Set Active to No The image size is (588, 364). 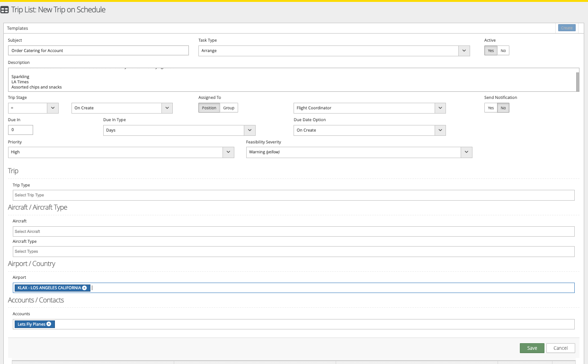pos(503,51)
